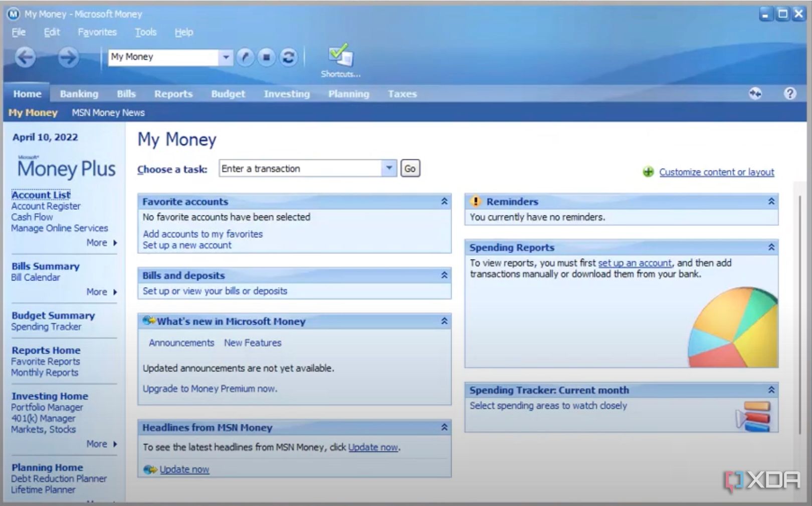This screenshot has height=506, width=812.
Task: Click the toolbar icon left of Stop
Action: tap(245, 57)
